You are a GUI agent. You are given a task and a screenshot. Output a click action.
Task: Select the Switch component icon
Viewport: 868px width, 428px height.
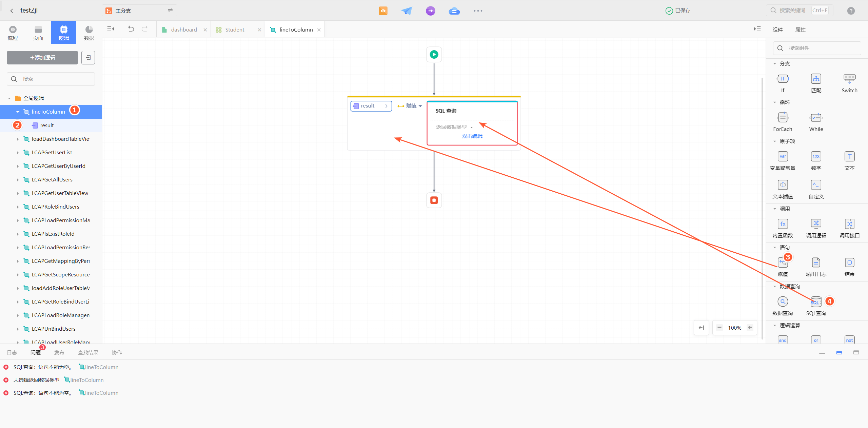tap(849, 79)
